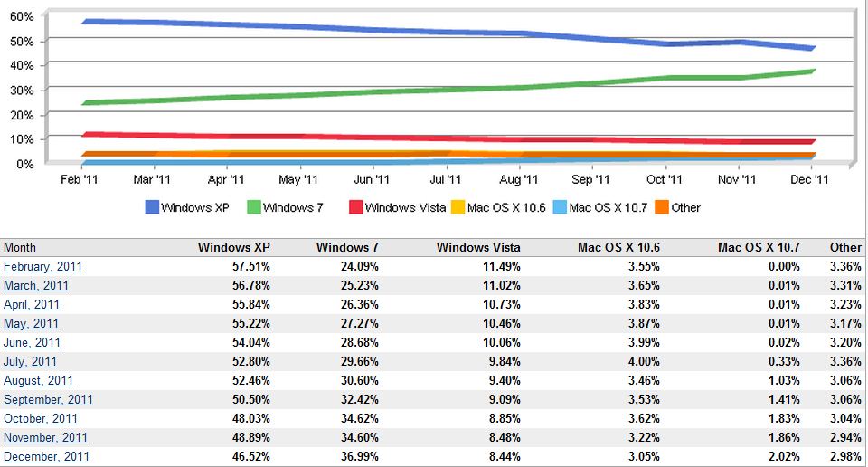Click the Windows XP column header
The image size is (868, 467).
[x=234, y=247]
